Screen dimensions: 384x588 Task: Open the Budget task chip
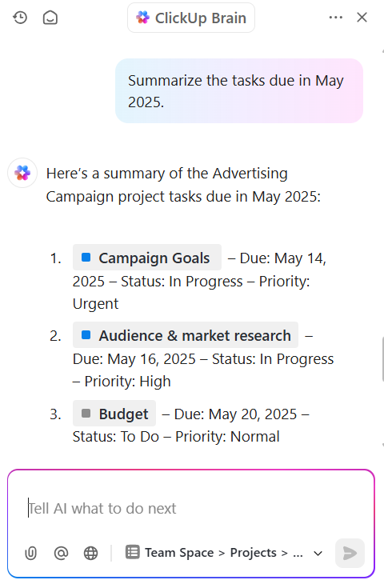coord(114,414)
